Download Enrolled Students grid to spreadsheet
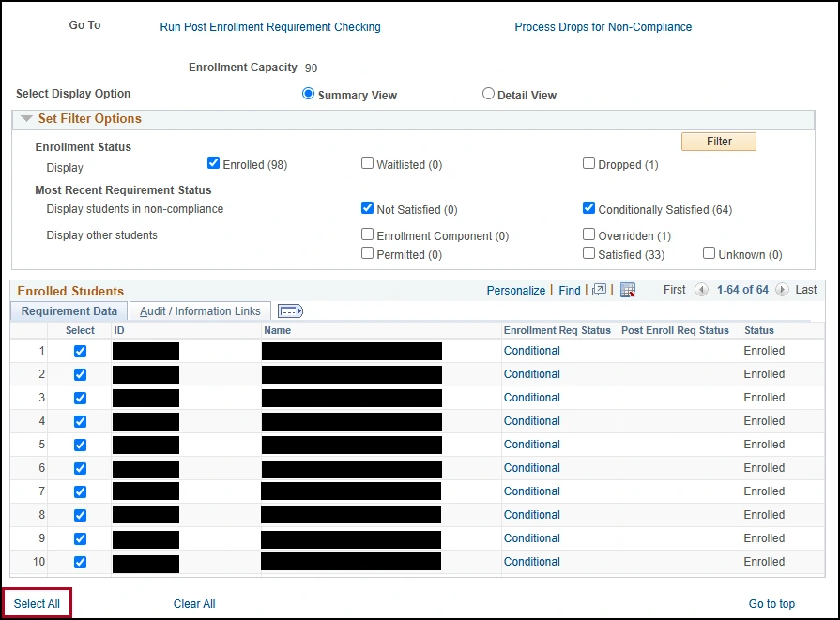This screenshot has width=840, height=620. point(627,290)
